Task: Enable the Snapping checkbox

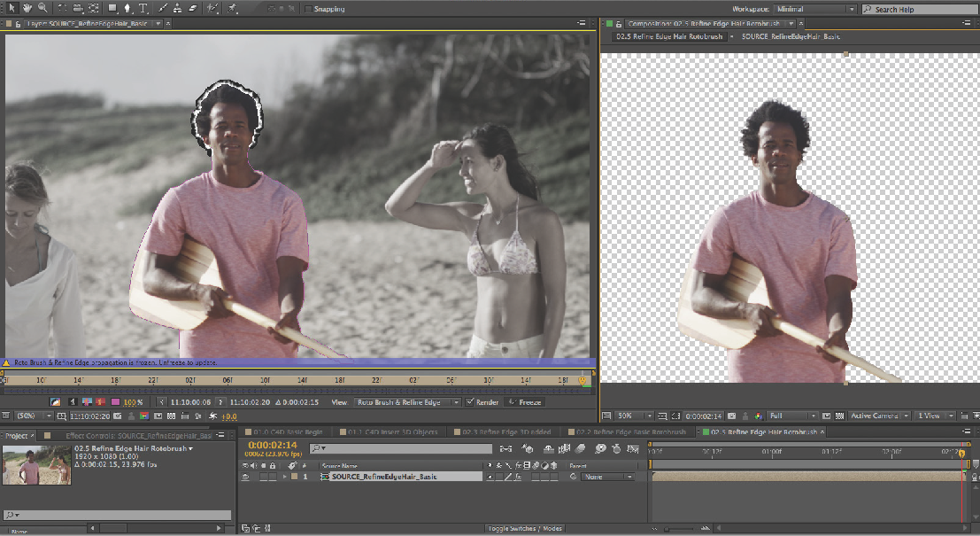Action: pos(308,9)
